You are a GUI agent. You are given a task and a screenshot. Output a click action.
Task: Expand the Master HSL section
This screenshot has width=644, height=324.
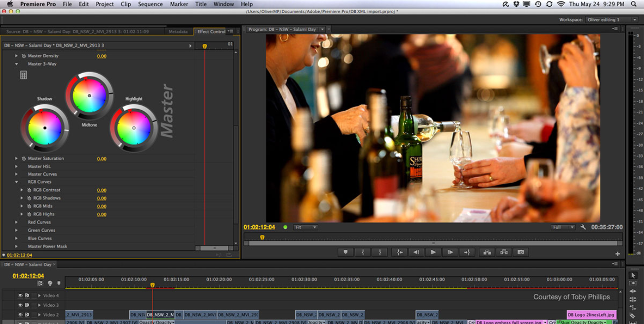click(16, 166)
